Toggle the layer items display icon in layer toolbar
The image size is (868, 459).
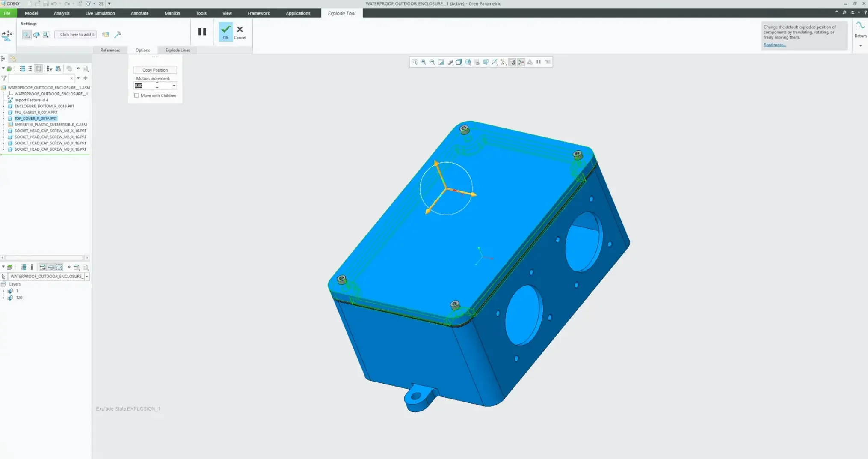tap(51, 267)
